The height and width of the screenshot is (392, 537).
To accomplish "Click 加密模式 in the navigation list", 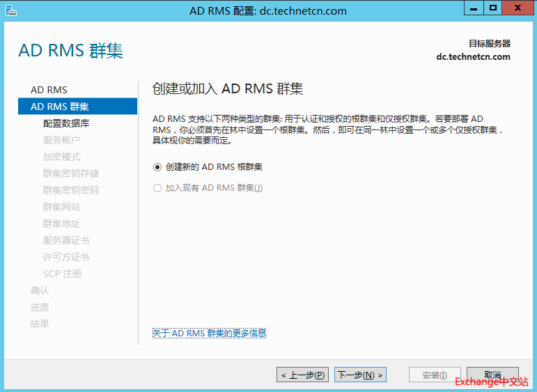I will pos(61,157).
